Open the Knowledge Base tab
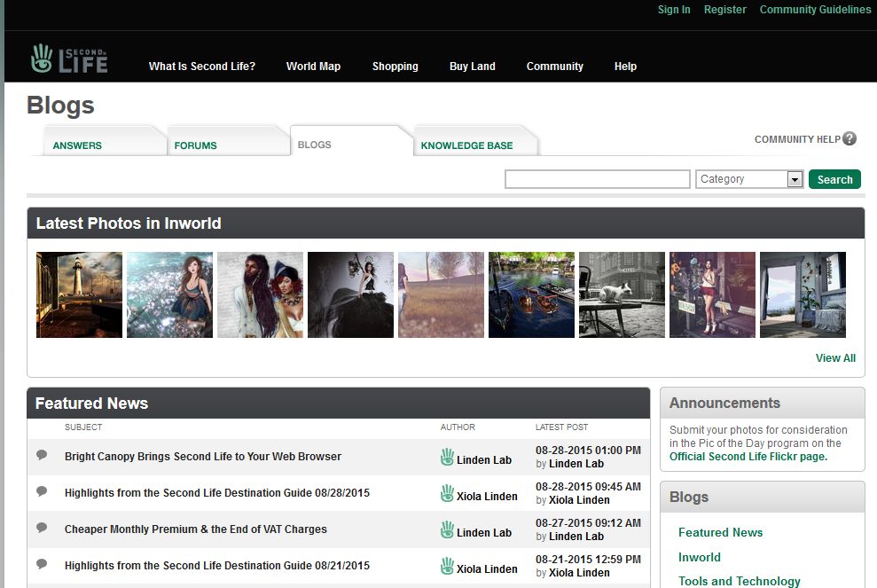877x588 pixels. (466, 145)
